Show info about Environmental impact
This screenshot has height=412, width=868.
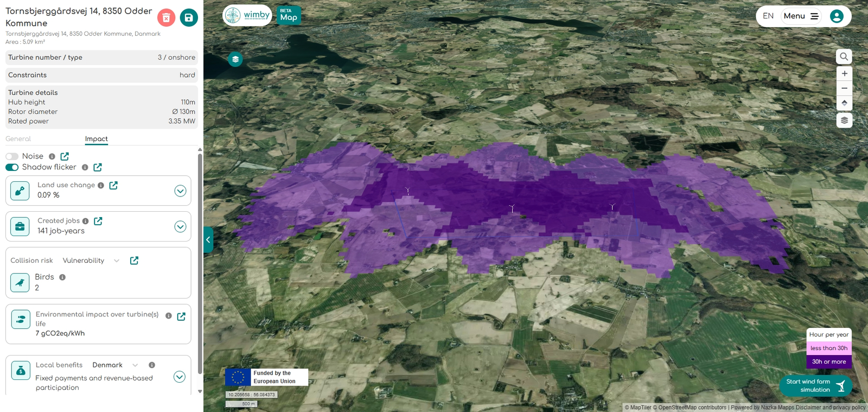point(169,316)
